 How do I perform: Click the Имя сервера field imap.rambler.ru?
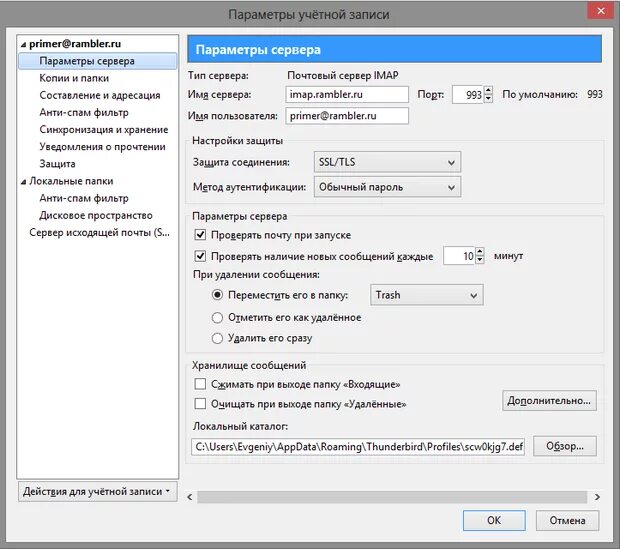point(347,95)
